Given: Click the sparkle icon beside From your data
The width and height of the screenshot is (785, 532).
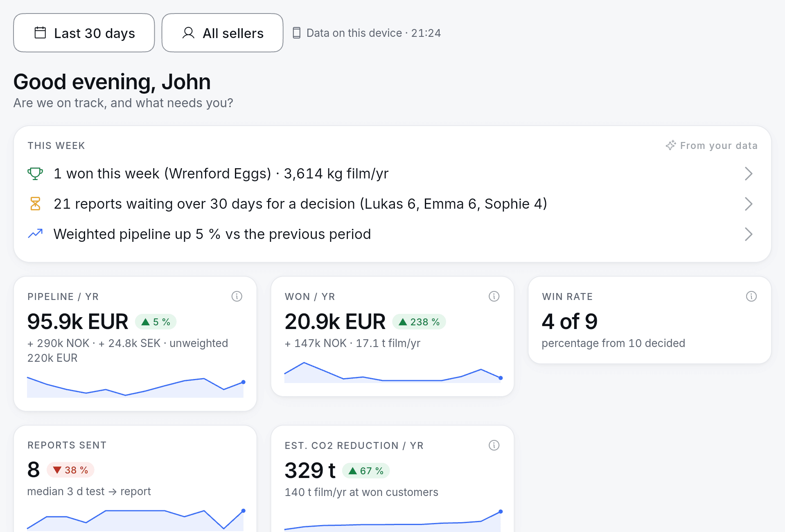Looking at the screenshot, I should tap(671, 145).
